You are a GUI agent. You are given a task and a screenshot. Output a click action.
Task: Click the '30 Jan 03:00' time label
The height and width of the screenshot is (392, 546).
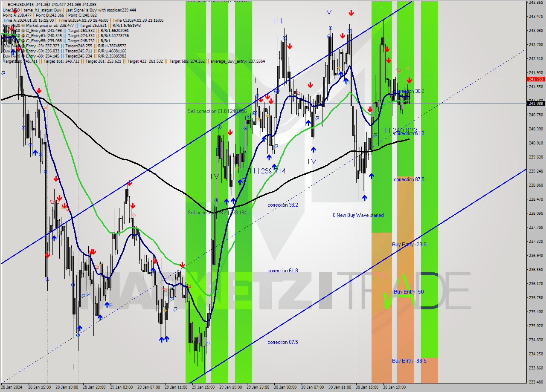[x=285, y=388]
